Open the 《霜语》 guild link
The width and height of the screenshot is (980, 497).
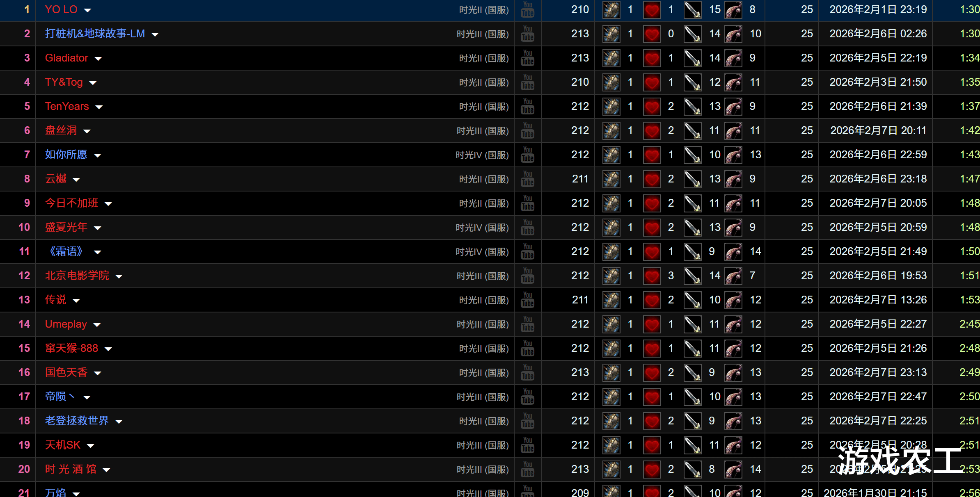[66, 251]
